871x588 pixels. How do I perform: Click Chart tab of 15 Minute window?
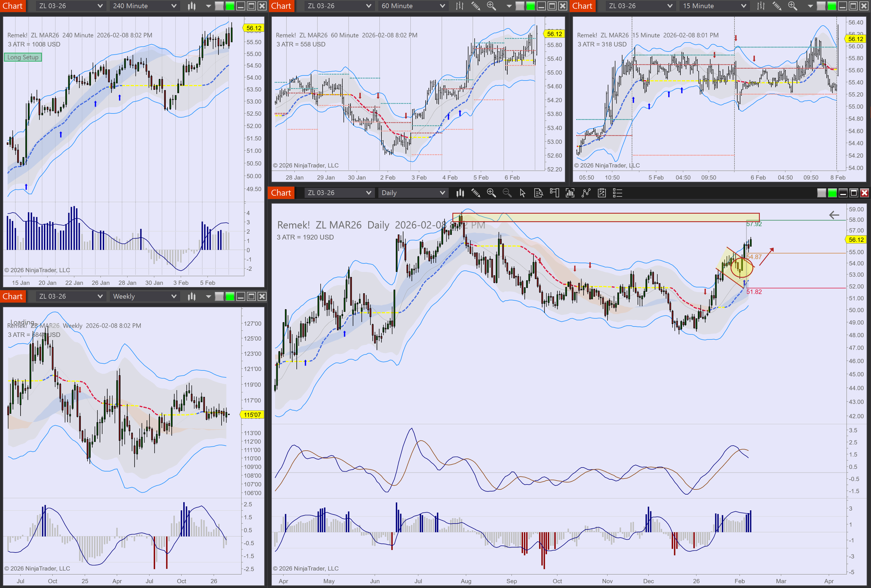pos(582,6)
